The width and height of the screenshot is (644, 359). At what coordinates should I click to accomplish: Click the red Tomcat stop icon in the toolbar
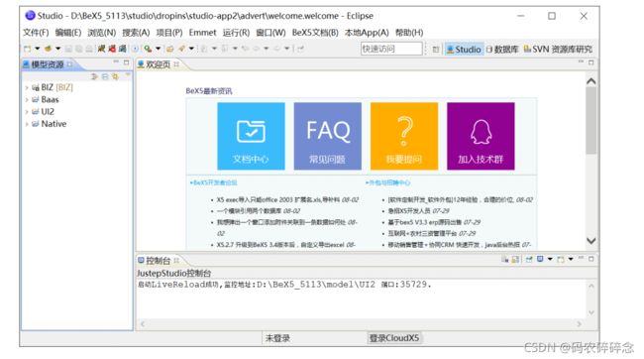(112, 49)
